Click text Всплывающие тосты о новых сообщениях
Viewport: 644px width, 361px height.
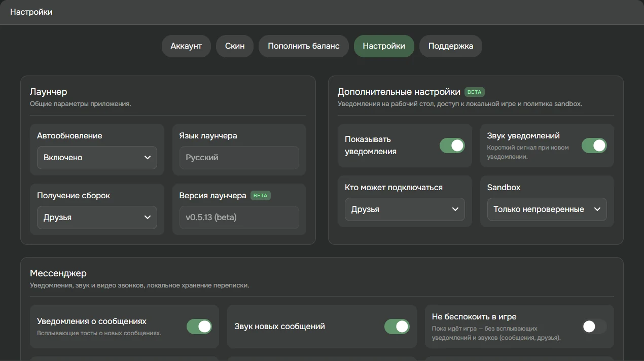click(x=99, y=334)
